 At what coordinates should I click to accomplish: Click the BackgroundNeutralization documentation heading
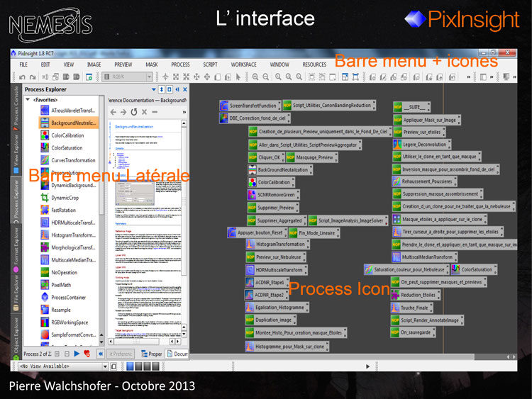click(x=134, y=126)
